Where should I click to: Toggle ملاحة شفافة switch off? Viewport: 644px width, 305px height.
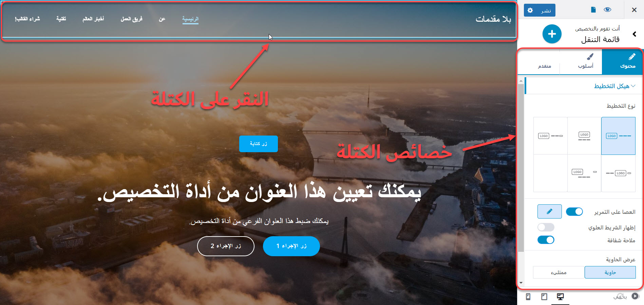(546, 240)
